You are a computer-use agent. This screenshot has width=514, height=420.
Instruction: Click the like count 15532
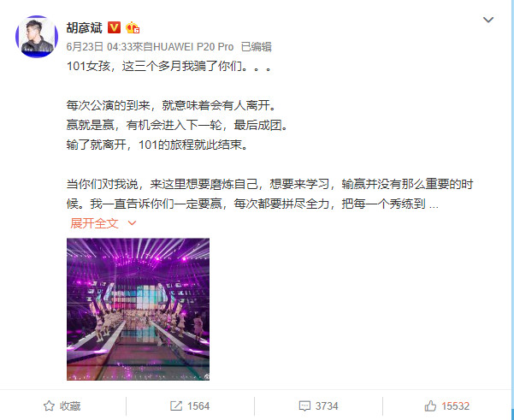tap(455, 406)
